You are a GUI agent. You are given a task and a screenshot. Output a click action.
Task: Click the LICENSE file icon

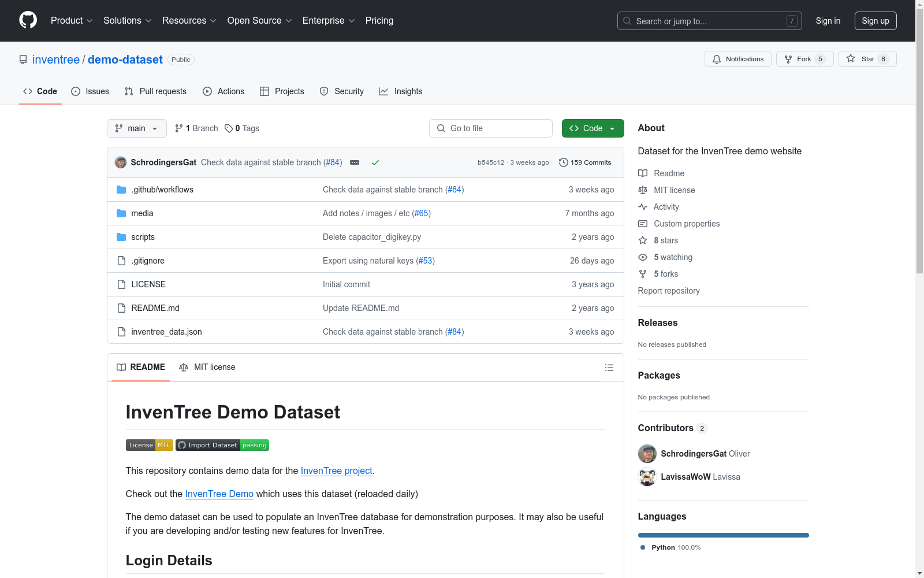(x=121, y=284)
